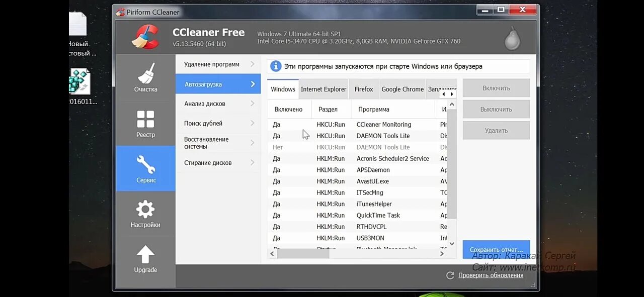Expand Удаление программ chevron arrow

[x=253, y=64]
